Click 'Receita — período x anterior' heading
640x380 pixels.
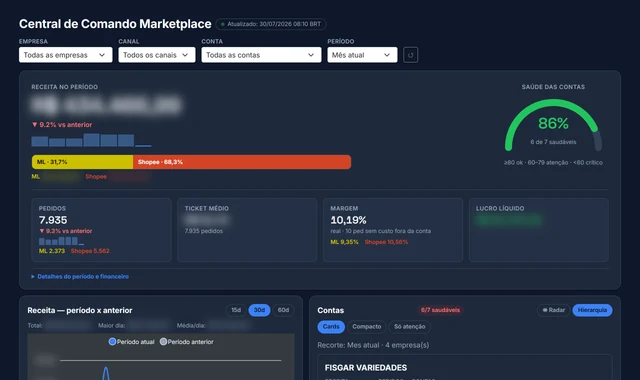pyautogui.click(x=80, y=310)
